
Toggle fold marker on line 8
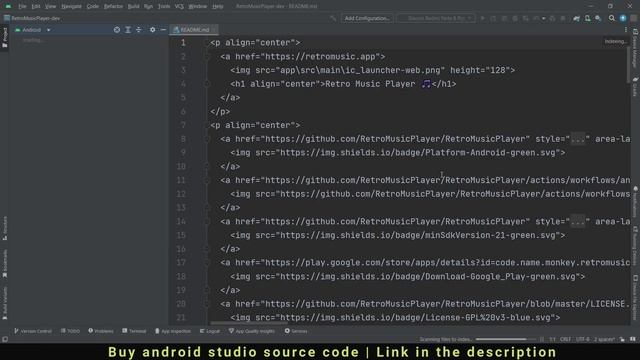tap(207, 139)
